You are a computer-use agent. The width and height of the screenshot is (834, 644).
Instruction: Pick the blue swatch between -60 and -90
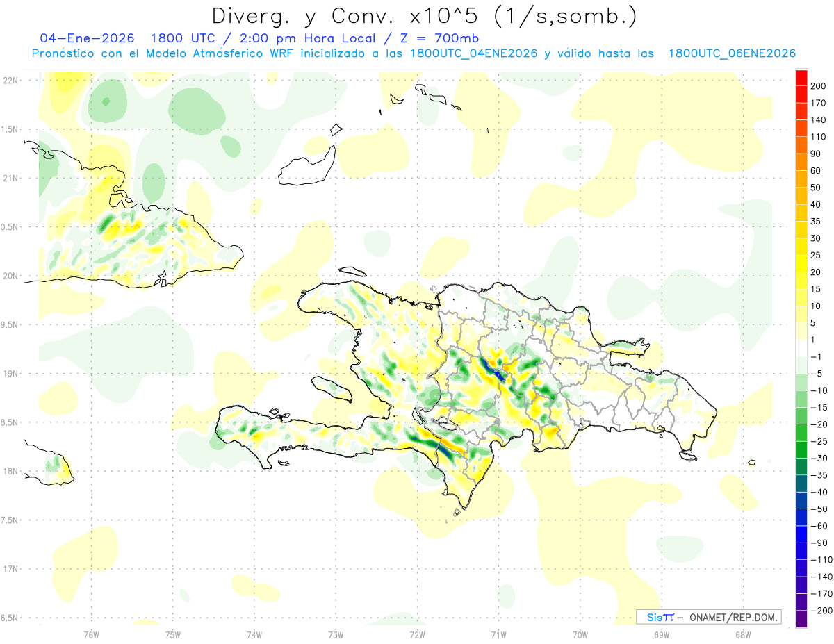tap(802, 534)
